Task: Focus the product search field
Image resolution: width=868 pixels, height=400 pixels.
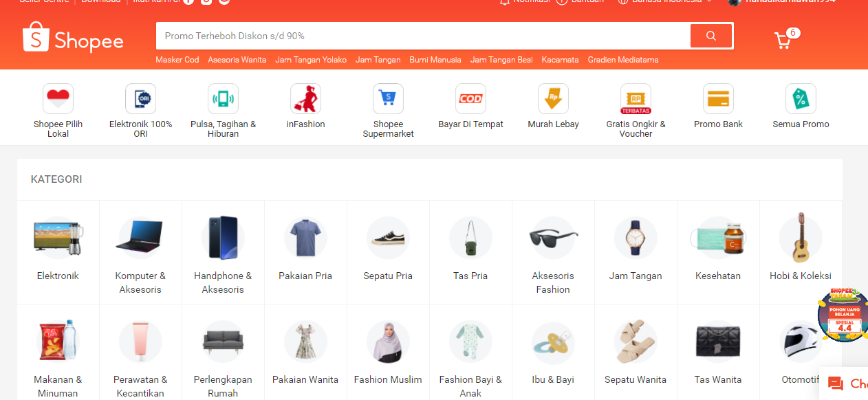Action: tap(423, 36)
